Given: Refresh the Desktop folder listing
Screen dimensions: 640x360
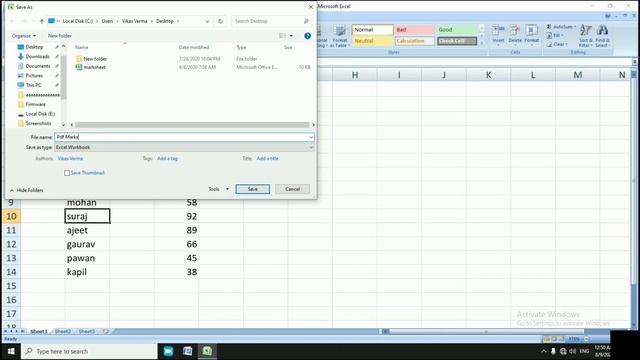Looking at the screenshot, I should click(220, 21).
